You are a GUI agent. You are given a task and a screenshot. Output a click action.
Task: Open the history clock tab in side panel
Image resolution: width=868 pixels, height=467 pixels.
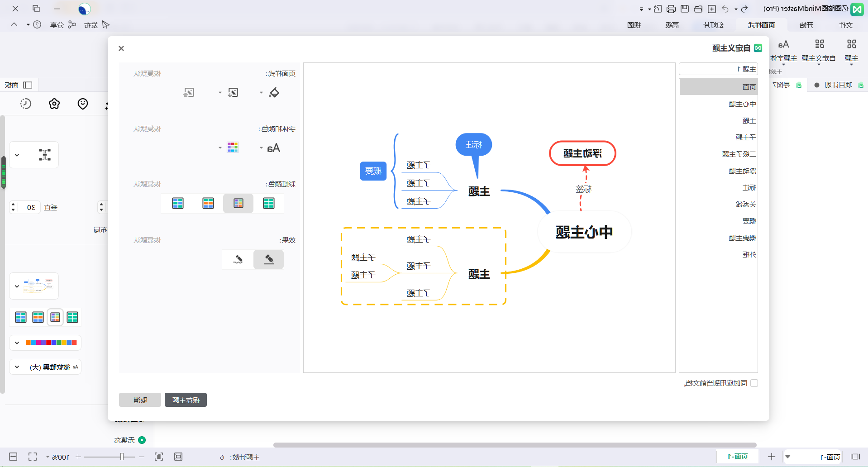26,104
